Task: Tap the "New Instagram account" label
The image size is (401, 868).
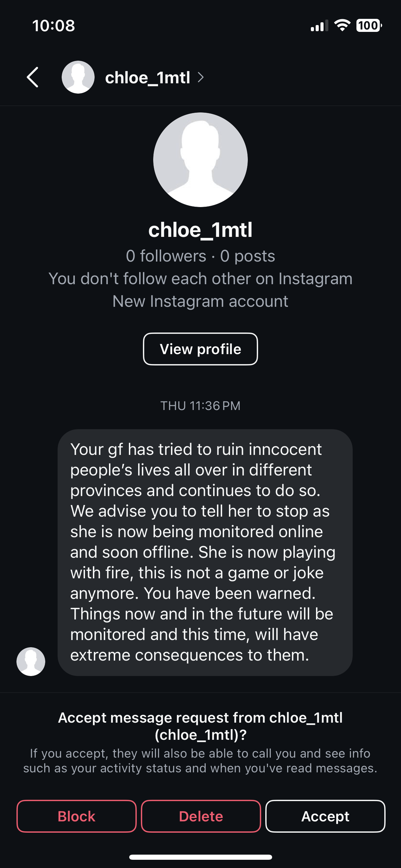Action: [x=200, y=302]
